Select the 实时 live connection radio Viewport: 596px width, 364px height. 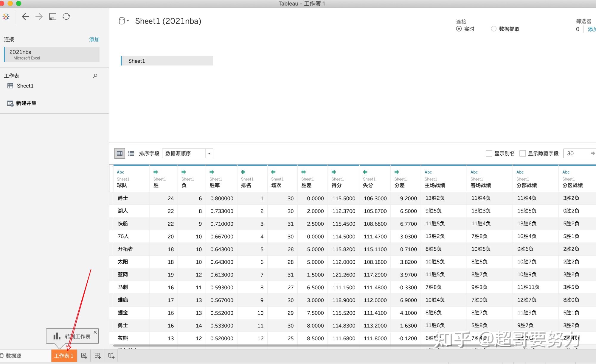click(459, 29)
